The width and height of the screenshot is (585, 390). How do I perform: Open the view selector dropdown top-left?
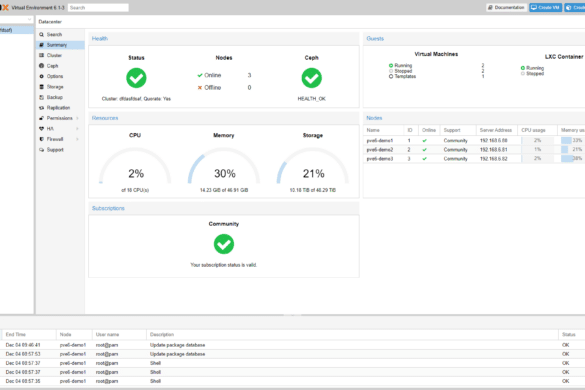point(16,19)
